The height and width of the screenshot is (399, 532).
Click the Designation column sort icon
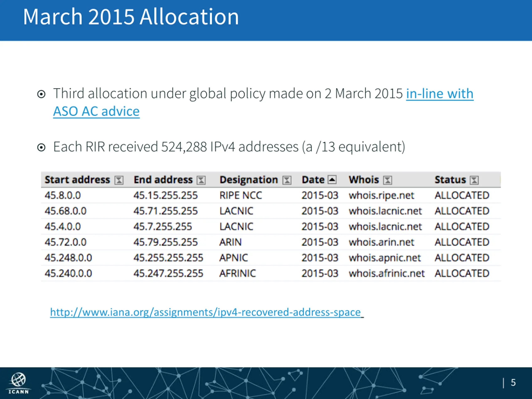[x=287, y=180]
